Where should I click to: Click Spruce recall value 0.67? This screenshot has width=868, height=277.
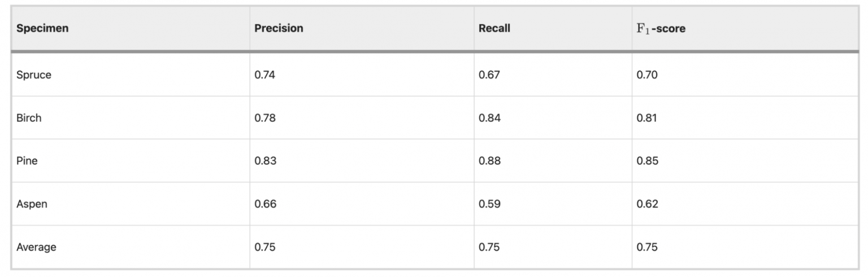click(489, 75)
